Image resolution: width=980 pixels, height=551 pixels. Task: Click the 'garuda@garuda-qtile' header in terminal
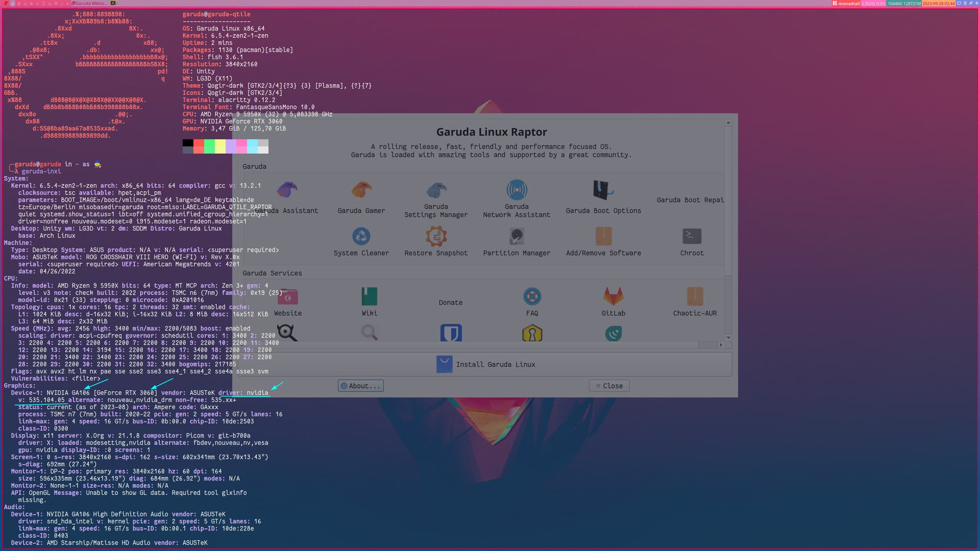[x=216, y=14]
